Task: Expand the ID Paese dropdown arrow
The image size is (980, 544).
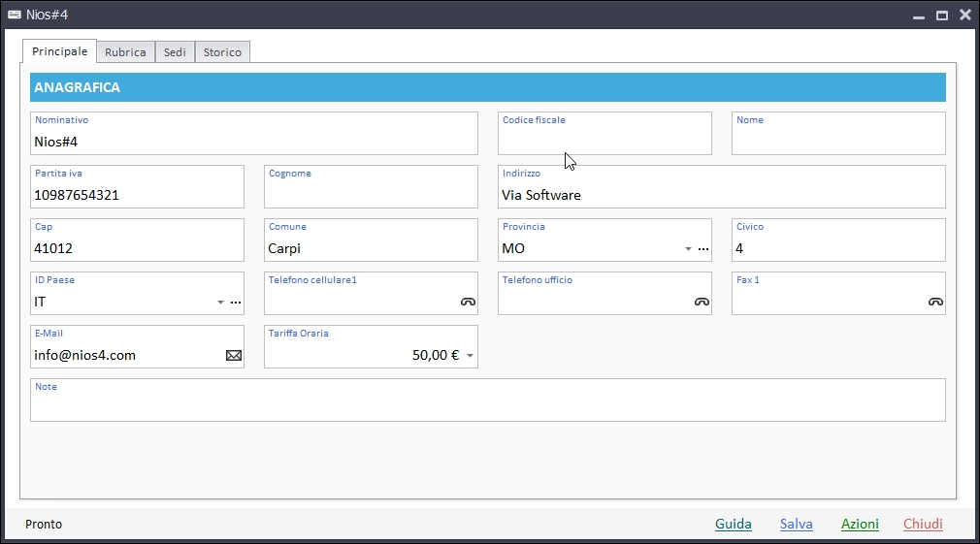Action: click(220, 303)
